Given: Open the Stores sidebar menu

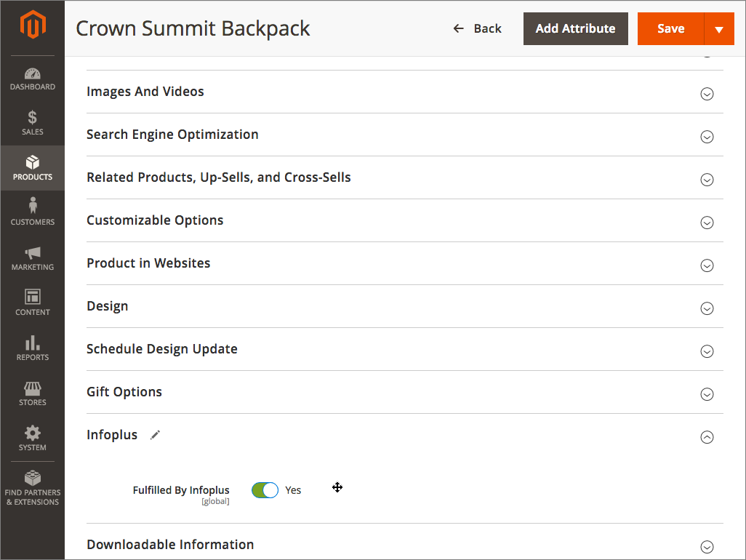Looking at the screenshot, I should click(32, 393).
